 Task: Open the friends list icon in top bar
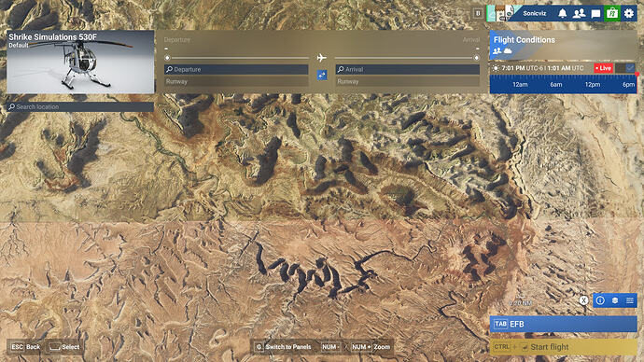tap(579, 14)
